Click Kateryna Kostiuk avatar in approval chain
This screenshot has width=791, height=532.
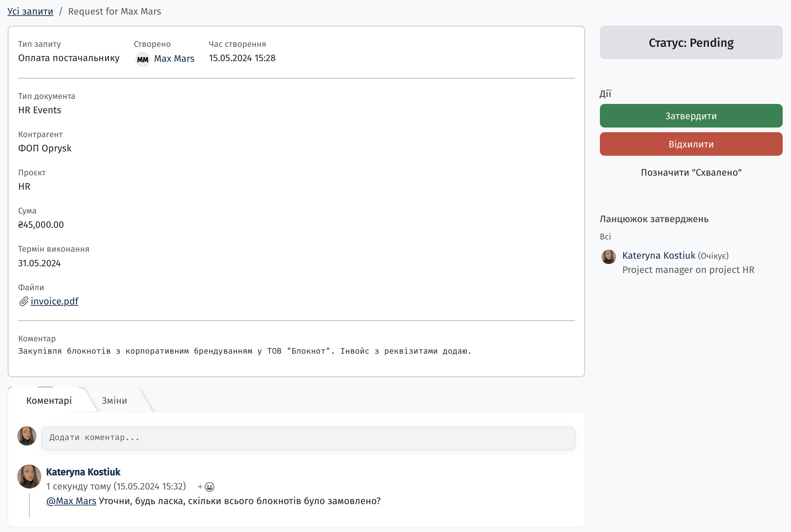click(x=608, y=257)
